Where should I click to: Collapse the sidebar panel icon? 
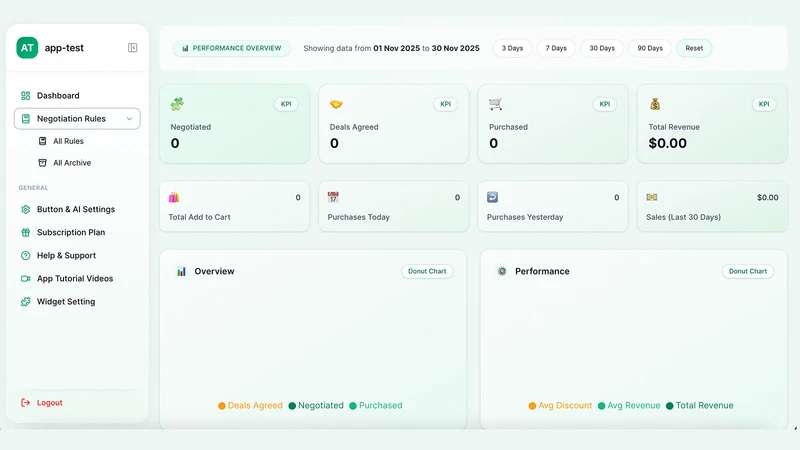pyautogui.click(x=133, y=48)
